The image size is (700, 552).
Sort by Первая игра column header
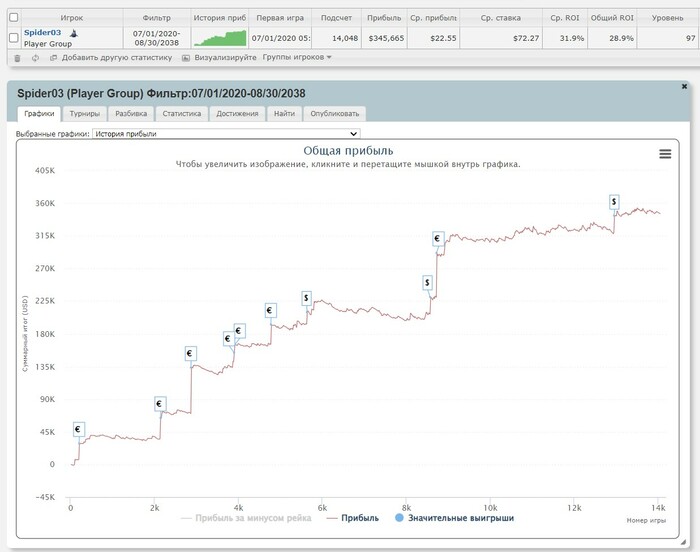click(280, 18)
